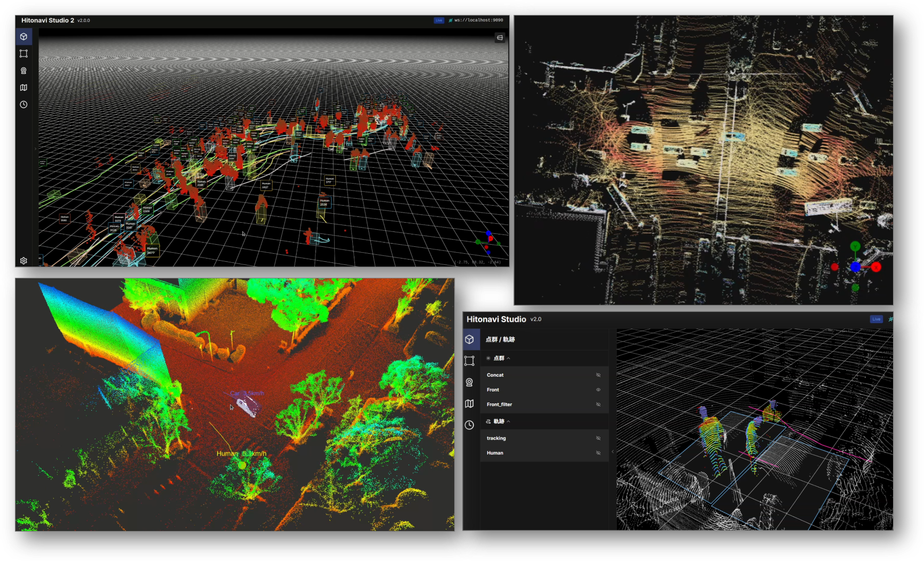
Task: Select the tracked car object in colored point cloud
Action: (248, 405)
